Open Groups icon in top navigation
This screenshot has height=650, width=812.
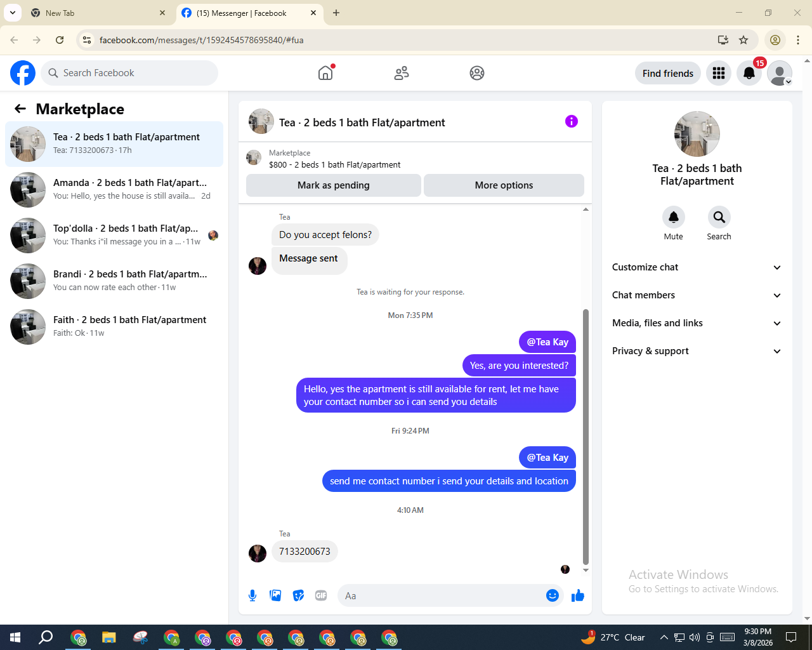click(x=477, y=73)
